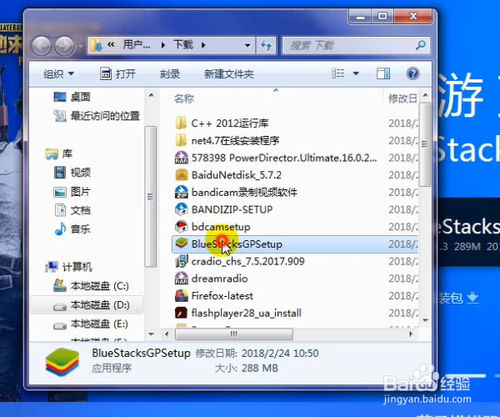
Task: Select the C++ 2012运行库 folder icon
Action: [x=181, y=123]
